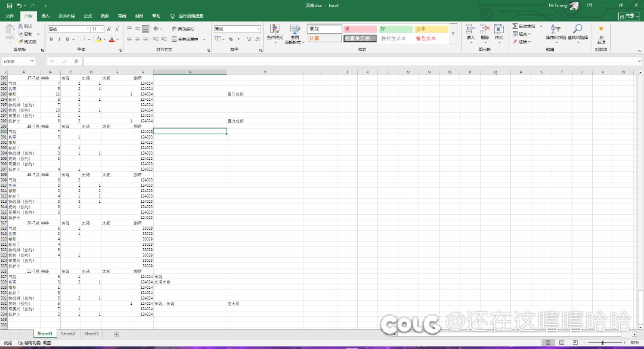The height and width of the screenshot is (349, 644).
Task: Decrease font size with smaller A
Action: point(117,29)
